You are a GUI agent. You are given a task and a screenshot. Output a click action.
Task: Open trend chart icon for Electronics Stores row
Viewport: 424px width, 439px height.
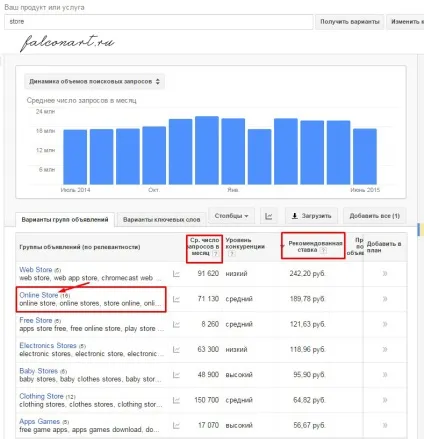coord(176,350)
